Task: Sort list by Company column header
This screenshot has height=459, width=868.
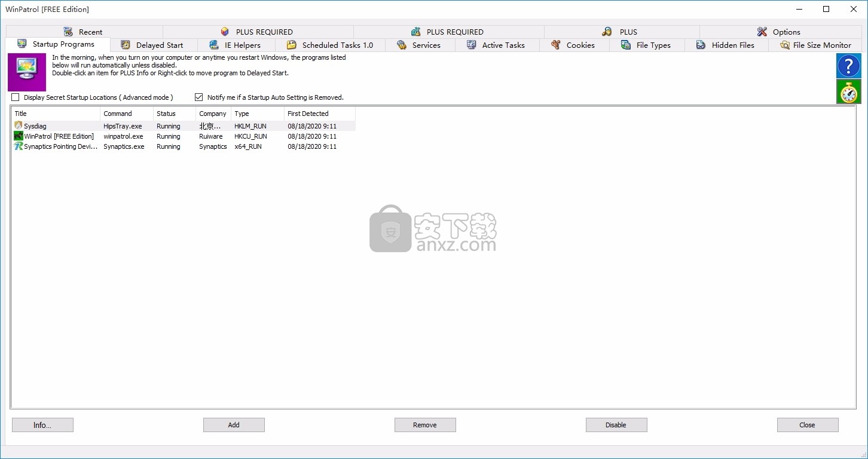Action: point(214,114)
